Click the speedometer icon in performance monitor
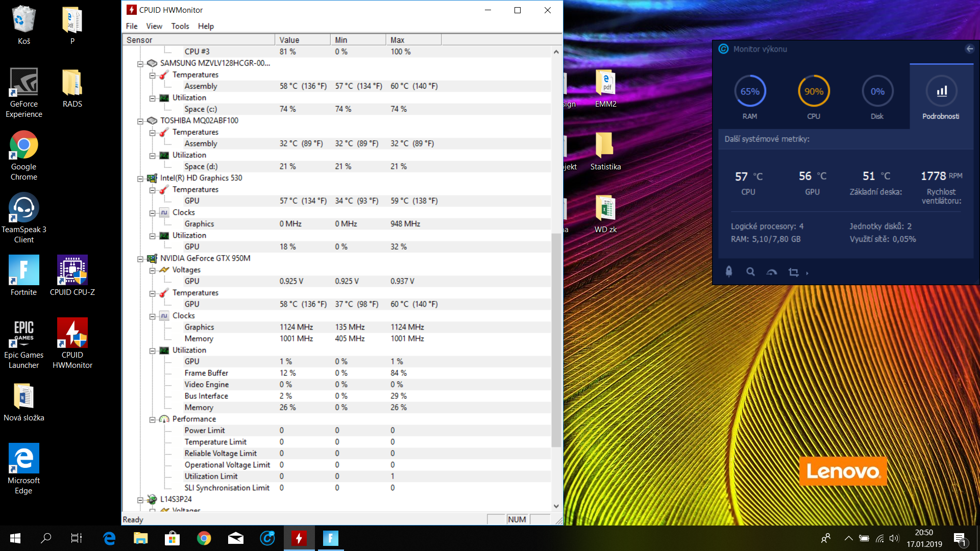980x551 pixels. point(772,272)
